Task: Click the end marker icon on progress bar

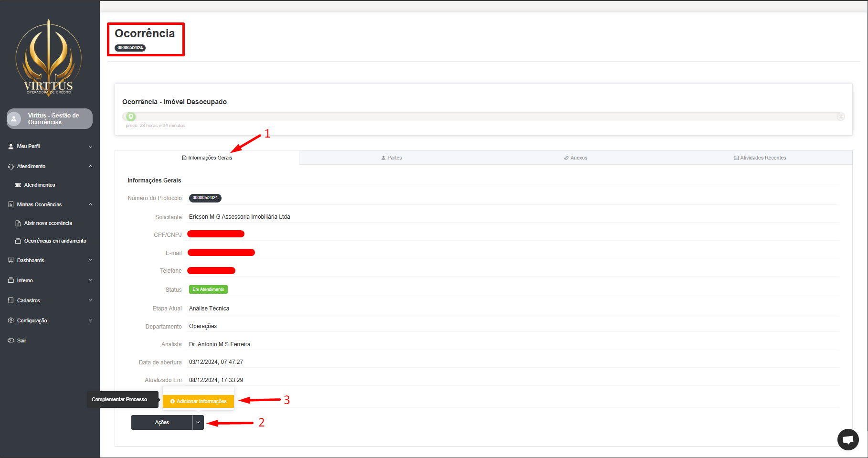Action: click(x=840, y=117)
